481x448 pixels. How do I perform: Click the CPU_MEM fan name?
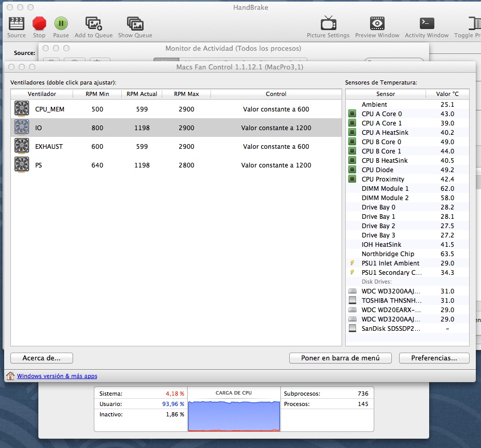click(50, 109)
